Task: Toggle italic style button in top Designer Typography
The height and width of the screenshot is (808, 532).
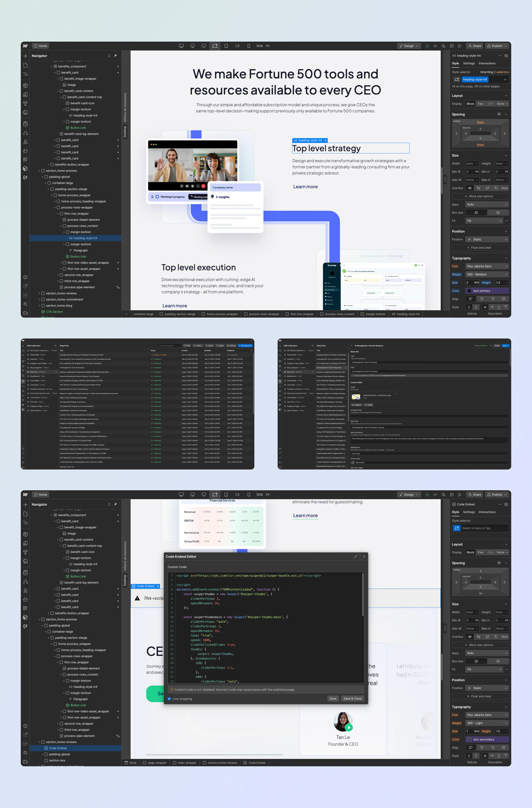Action: [x=476, y=307]
